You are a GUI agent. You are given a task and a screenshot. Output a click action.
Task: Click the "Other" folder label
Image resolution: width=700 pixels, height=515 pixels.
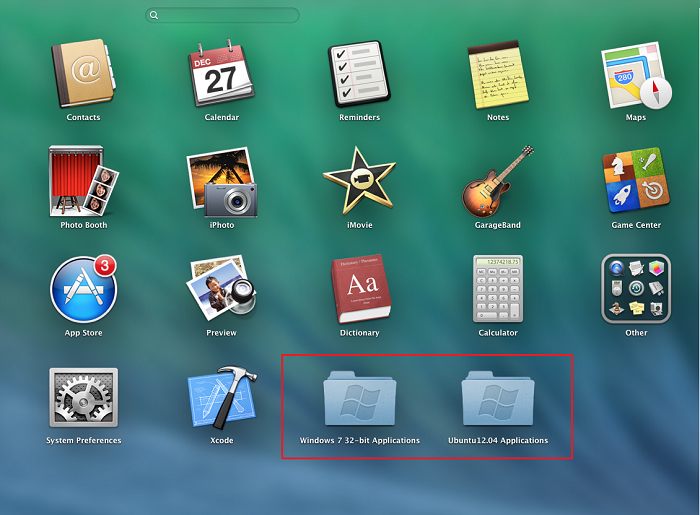[636, 333]
